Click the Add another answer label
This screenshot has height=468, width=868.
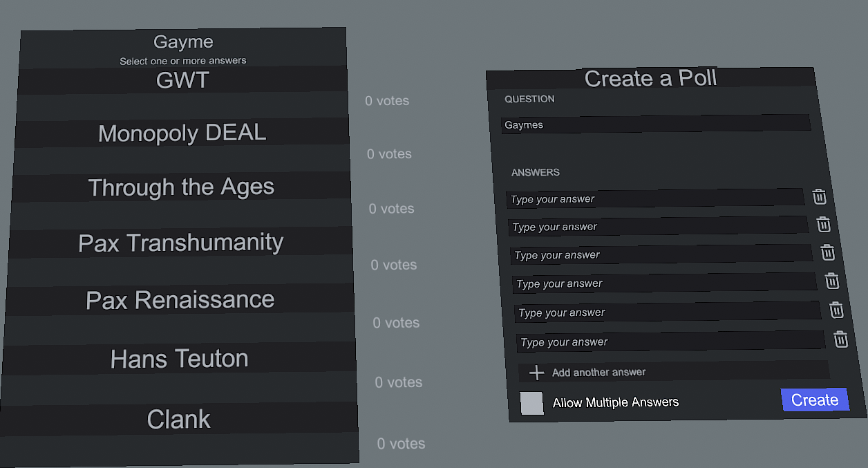pos(598,372)
